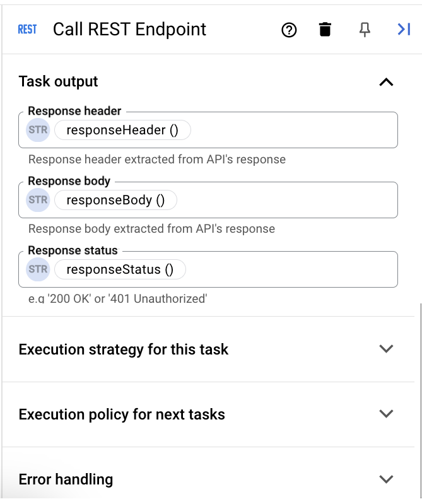Click inside the Response header field

click(290, 130)
